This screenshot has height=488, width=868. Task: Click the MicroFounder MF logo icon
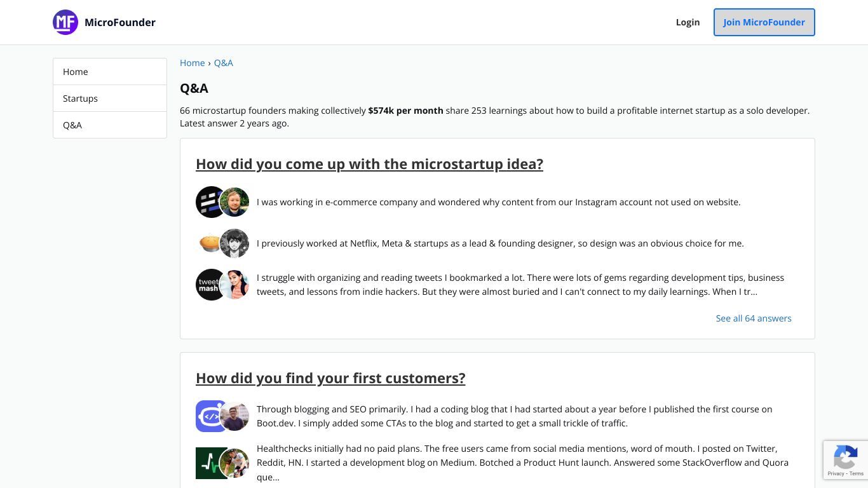tap(65, 22)
